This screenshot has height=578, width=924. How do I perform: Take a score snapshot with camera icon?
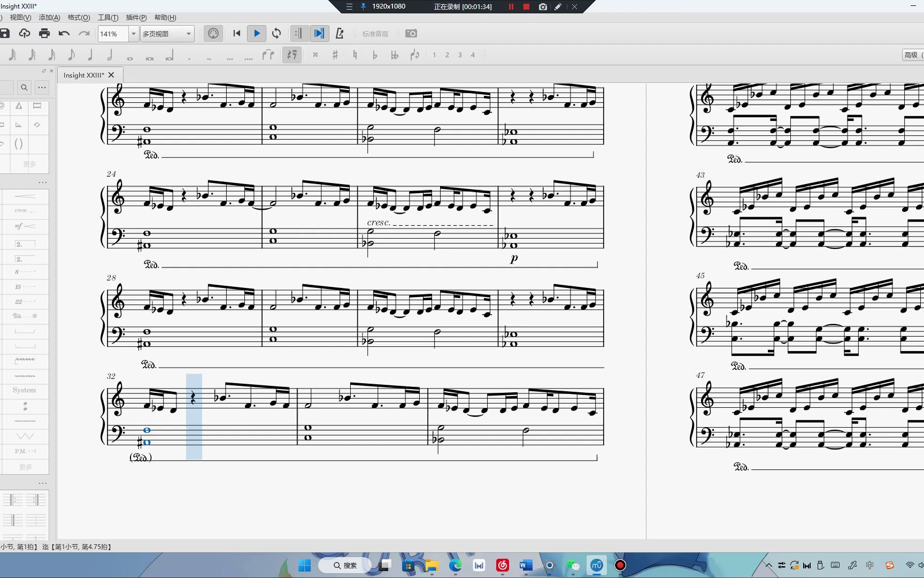[x=411, y=33]
